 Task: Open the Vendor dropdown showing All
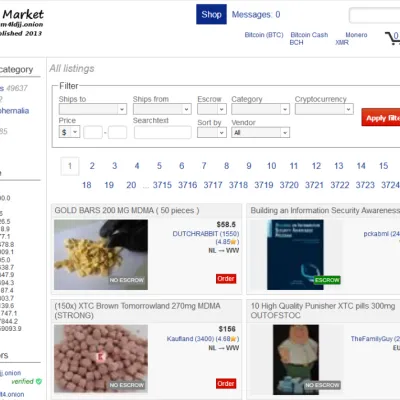click(260, 133)
